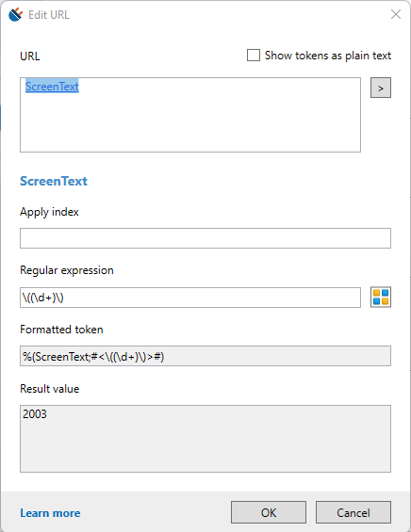This screenshot has height=532, width=411.
Task: Click the Apply index label
Action: coord(49,212)
